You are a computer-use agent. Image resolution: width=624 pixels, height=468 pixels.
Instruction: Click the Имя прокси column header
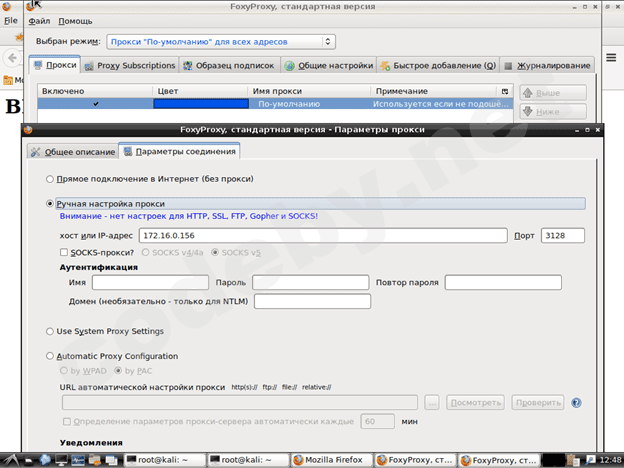(x=309, y=91)
